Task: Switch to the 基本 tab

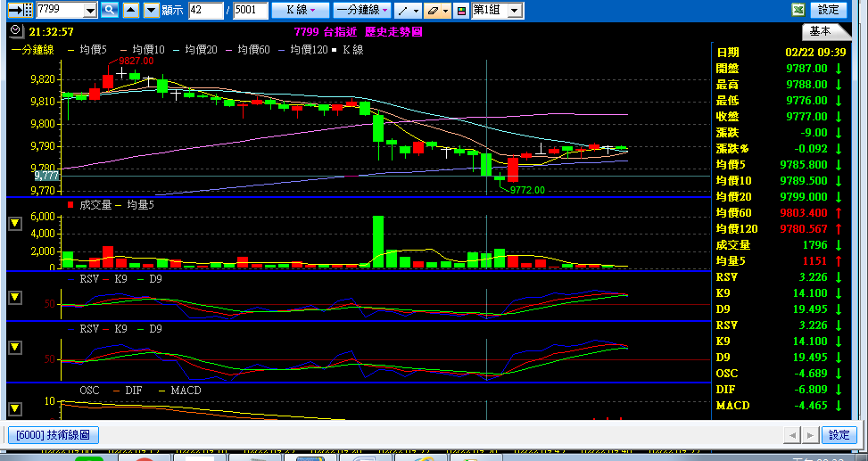Action: coord(821,31)
